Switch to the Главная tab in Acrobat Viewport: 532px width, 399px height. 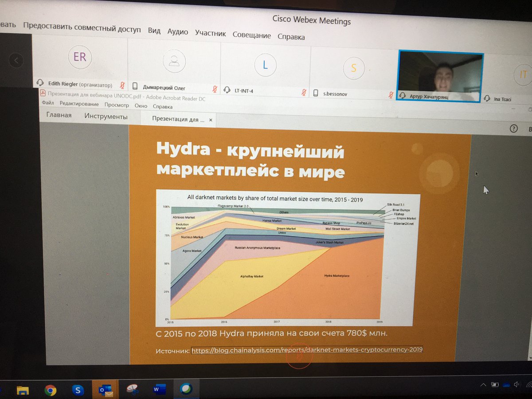click(59, 115)
